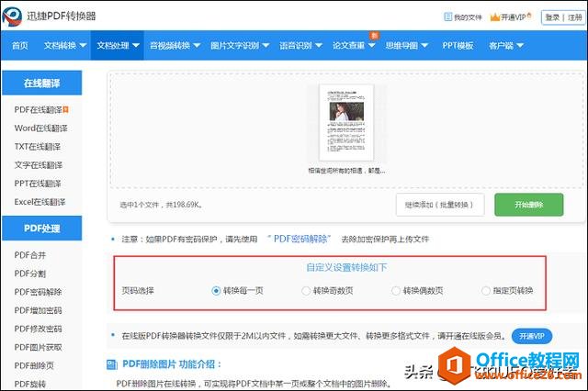Open PDF旋转 in sidebar
This screenshot has width=588, height=391.
tap(30, 384)
